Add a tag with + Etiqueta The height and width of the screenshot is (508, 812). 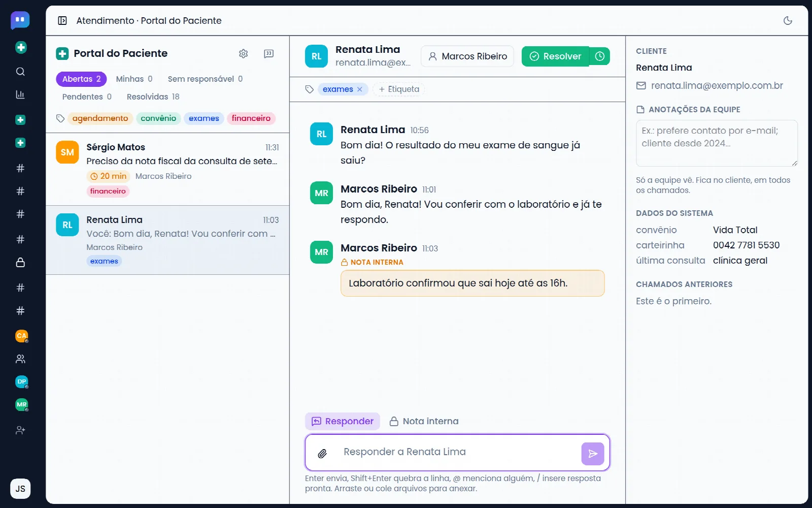click(399, 89)
